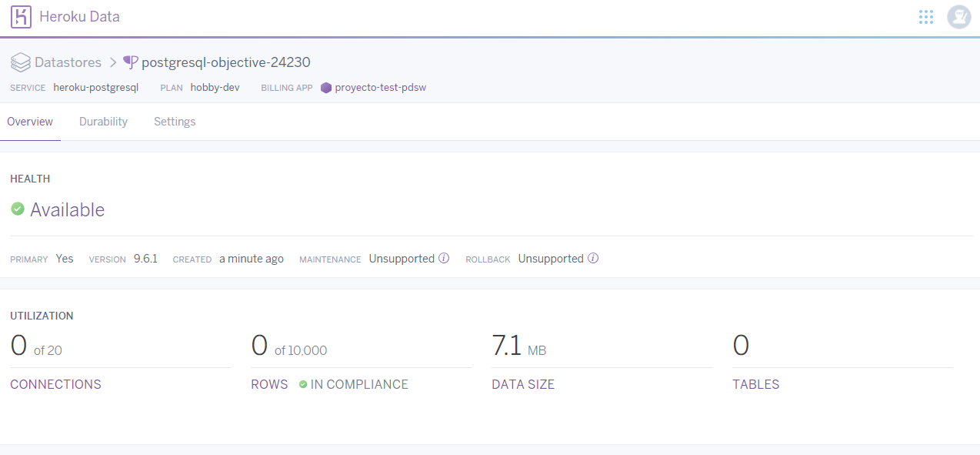Click the IN COMPLIANCE status text

(359, 384)
